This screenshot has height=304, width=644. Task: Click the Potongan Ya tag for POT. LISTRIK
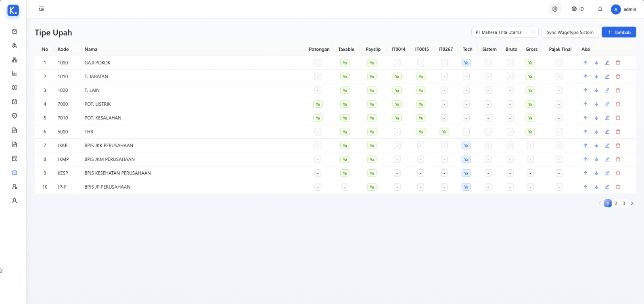318,104
